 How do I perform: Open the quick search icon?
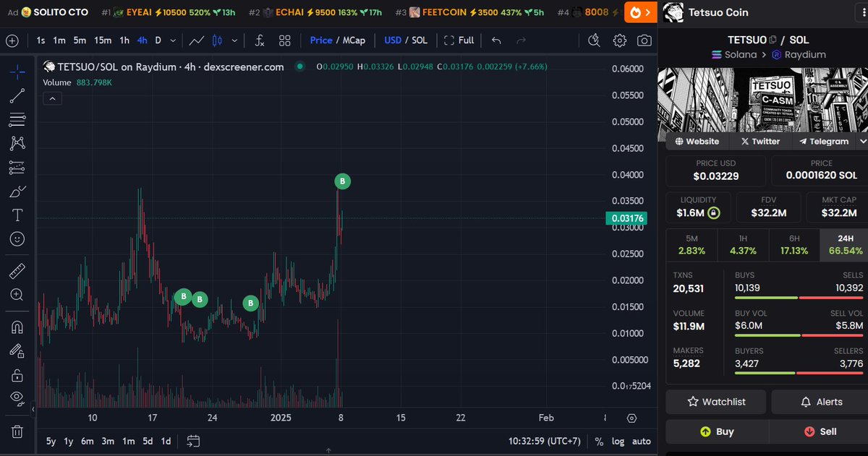pos(595,40)
